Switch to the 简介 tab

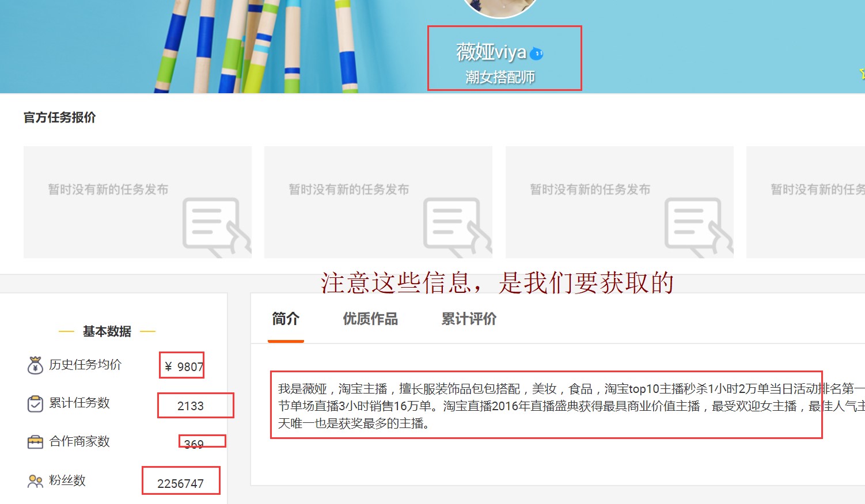(x=286, y=319)
